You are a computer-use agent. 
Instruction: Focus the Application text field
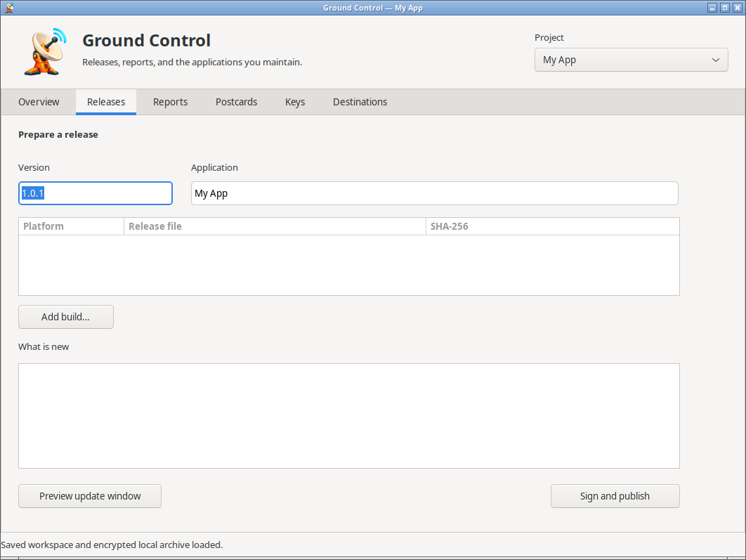(434, 193)
